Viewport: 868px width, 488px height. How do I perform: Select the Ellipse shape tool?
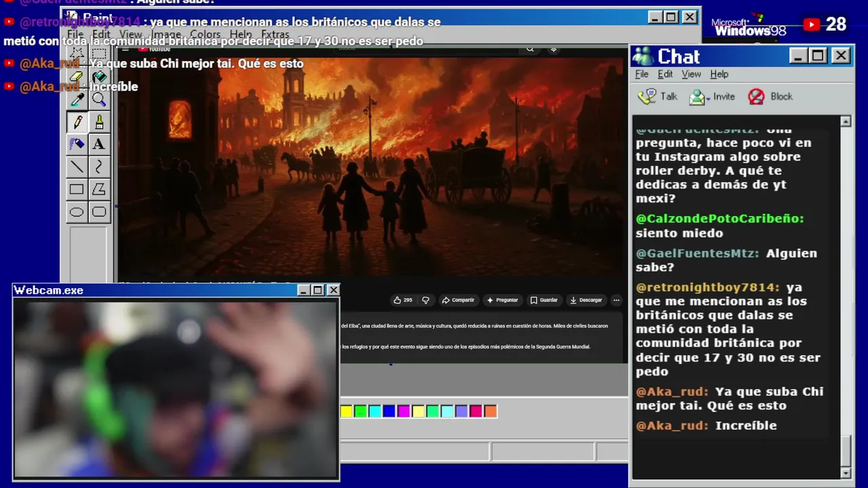click(77, 212)
